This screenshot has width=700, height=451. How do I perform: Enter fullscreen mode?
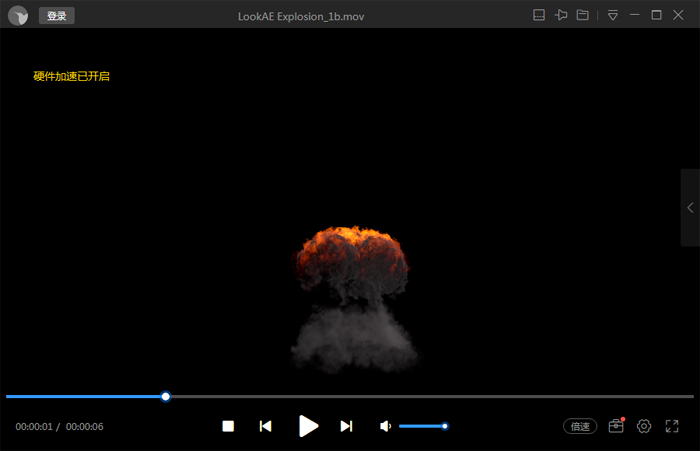(672, 426)
